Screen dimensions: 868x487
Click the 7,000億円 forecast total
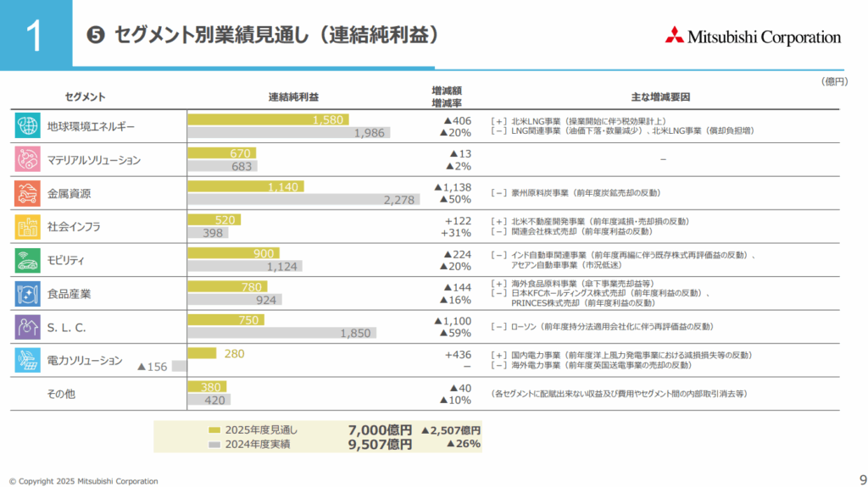point(380,430)
